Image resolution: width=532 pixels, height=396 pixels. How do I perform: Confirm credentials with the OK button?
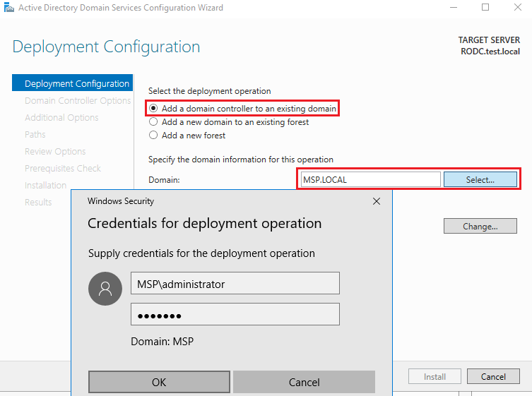tap(159, 382)
